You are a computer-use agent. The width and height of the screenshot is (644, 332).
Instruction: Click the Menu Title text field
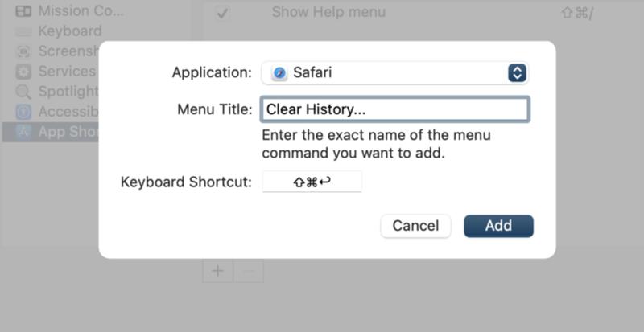tap(394, 109)
